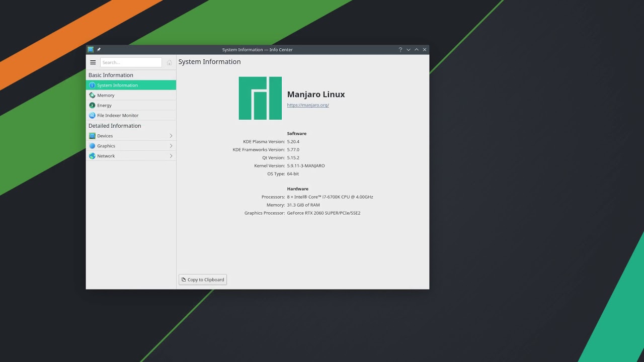This screenshot has height=362, width=644.
Task: Open the Network section
Action: 131,156
